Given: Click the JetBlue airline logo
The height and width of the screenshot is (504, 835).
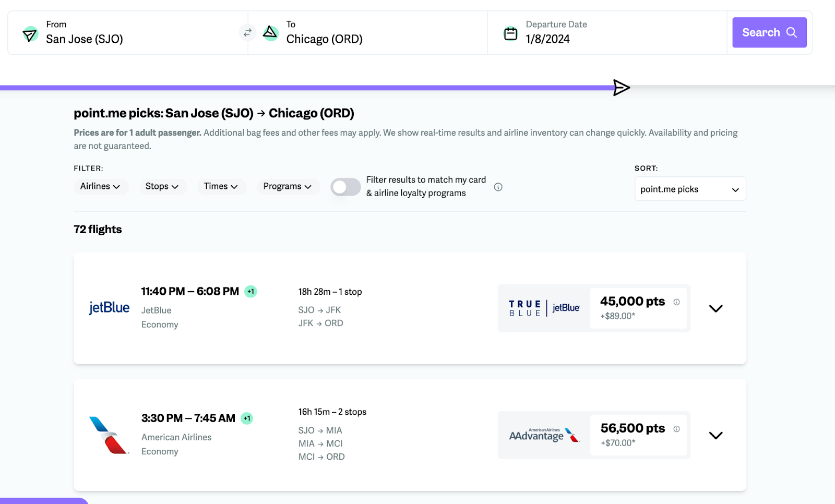Looking at the screenshot, I should tap(109, 308).
